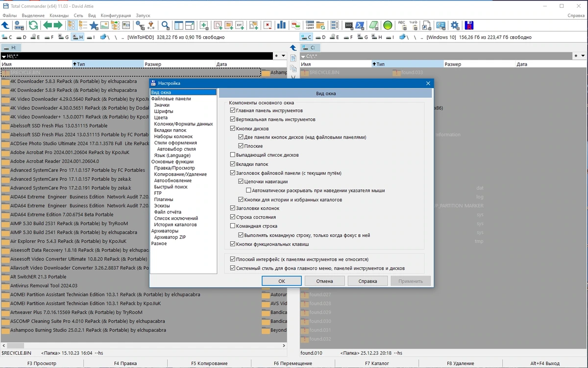Disable "Строка состояния" checkbox
The height and width of the screenshot is (368, 588).
[233, 217]
